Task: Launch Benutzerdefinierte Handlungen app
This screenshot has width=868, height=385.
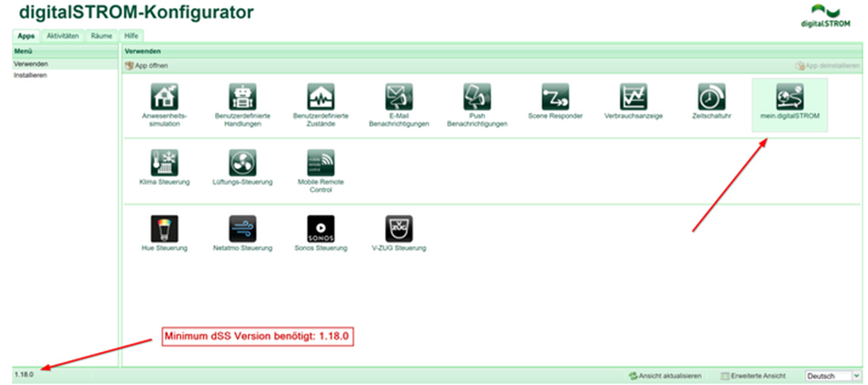Action: 242,98
